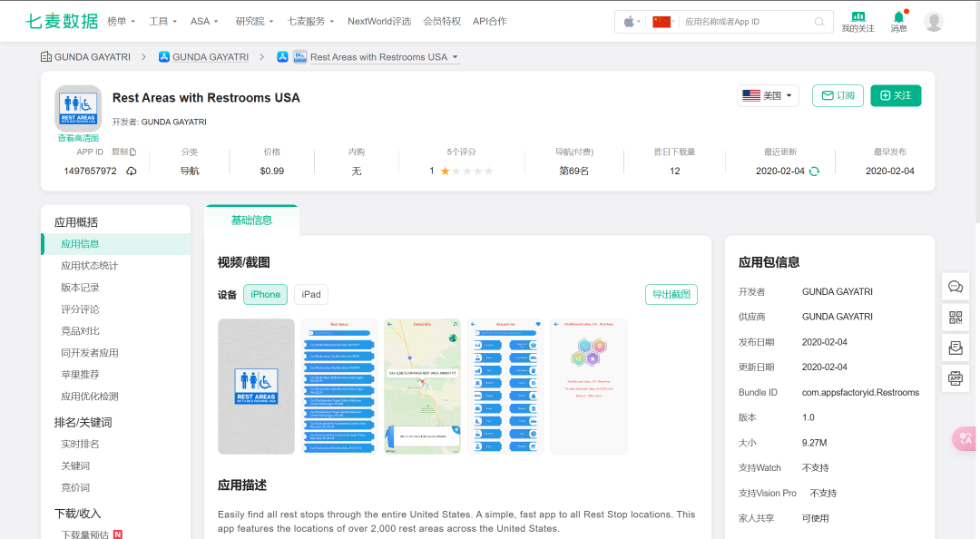980x539 pixels.
Task: Open 我的关注 chart icon
Action: pos(858,17)
